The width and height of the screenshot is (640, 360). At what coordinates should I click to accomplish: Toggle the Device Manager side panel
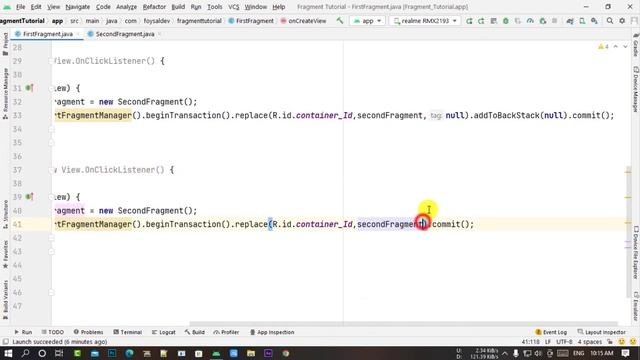(636, 89)
